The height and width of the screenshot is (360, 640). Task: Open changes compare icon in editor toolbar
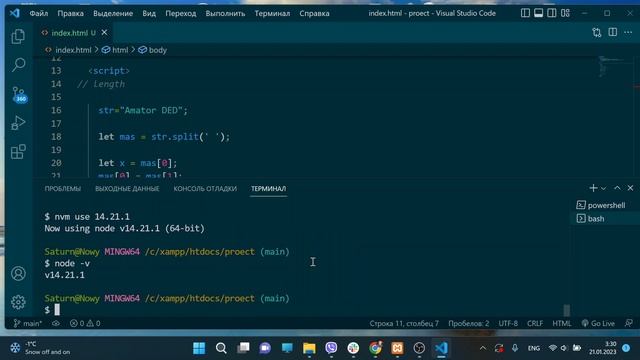tap(597, 33)
